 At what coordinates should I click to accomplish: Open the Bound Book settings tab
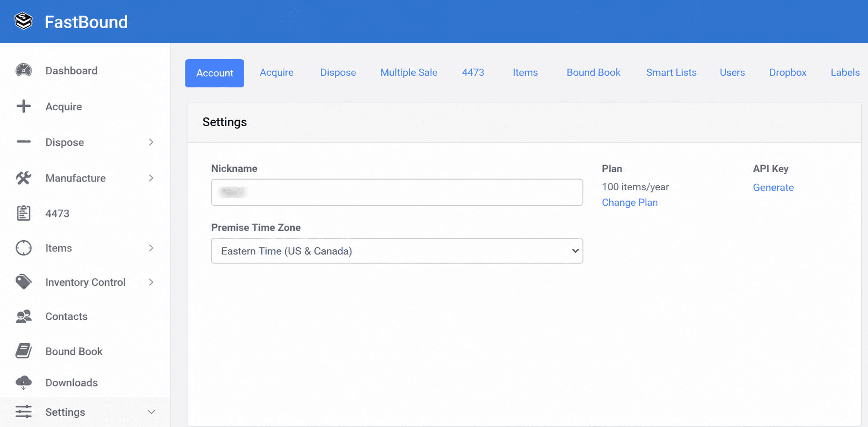tap(593, 72)
